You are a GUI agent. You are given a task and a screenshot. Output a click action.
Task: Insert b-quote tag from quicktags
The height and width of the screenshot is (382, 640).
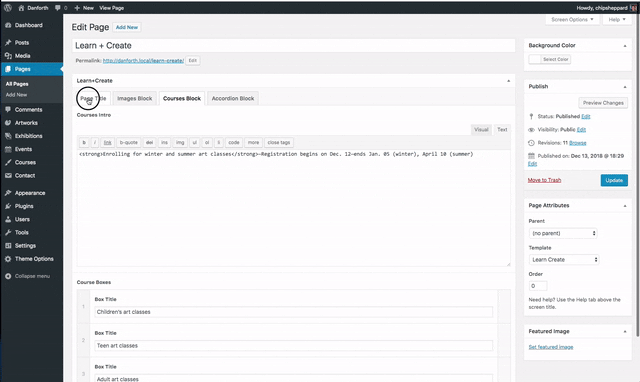coord(129,142)
